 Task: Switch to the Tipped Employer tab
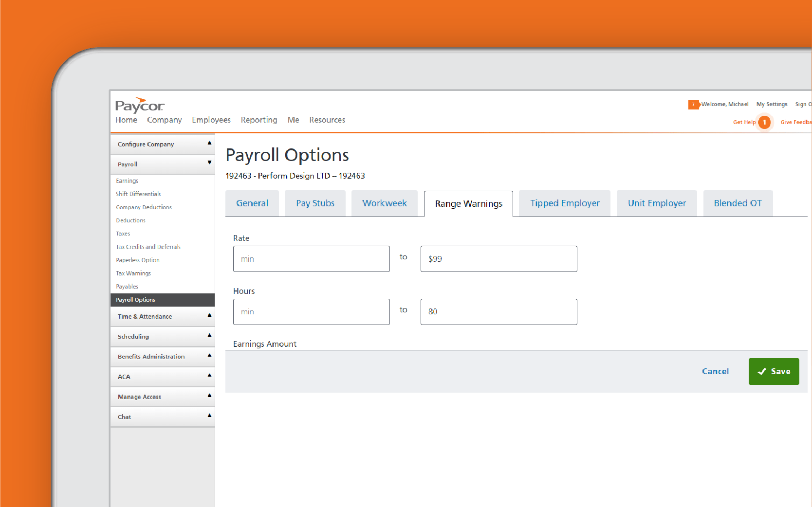click(x=565, y=203)
